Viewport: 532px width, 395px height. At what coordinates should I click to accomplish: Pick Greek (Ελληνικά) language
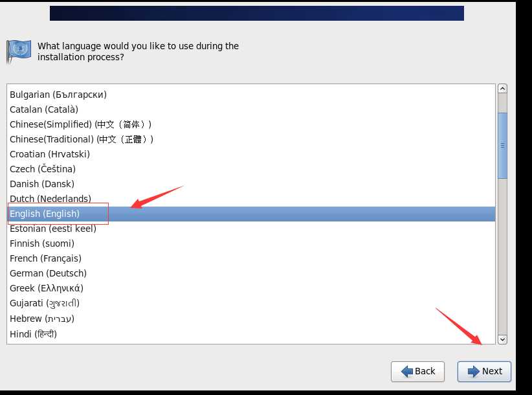(x=250, y=288)
